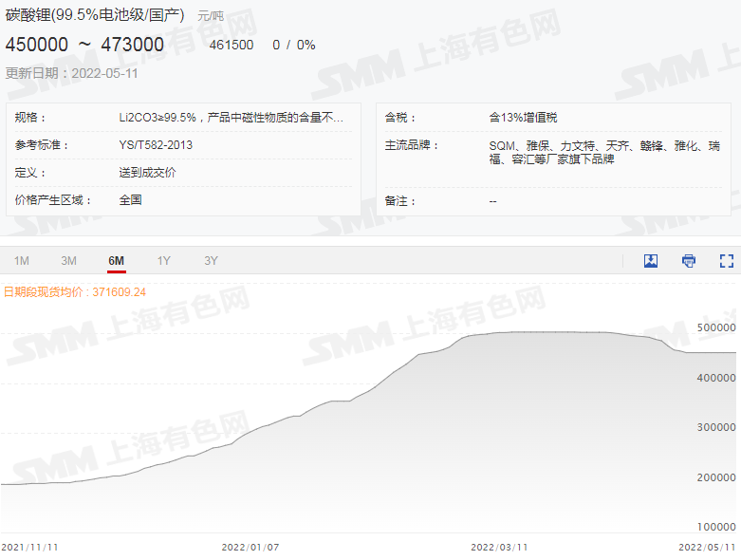Click the truncated Li2CO3≥99.5% specification text
This screenshot has height=560, width=741.
[231, 118]
